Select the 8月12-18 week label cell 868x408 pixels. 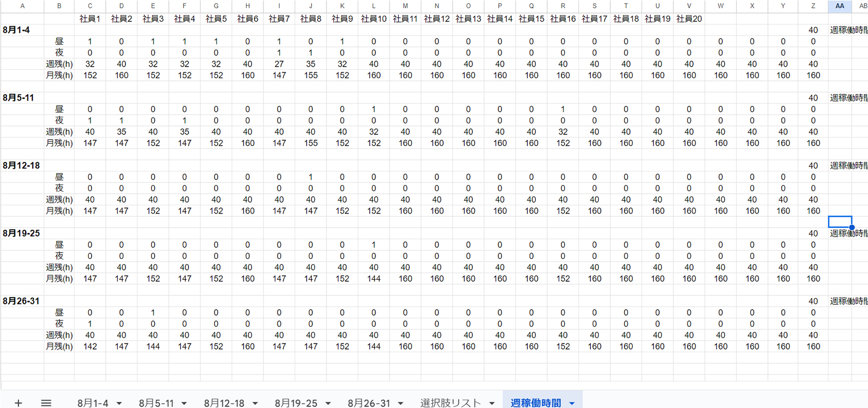22,166
